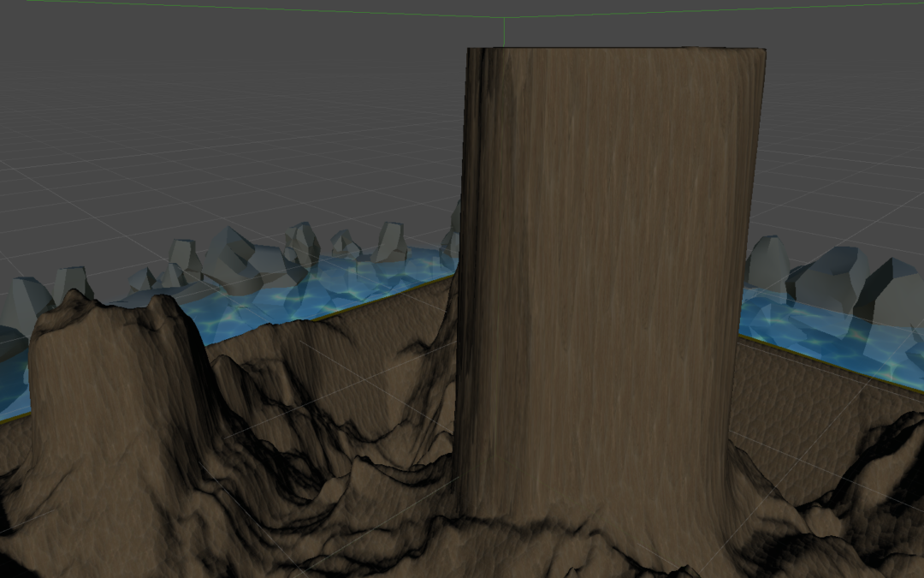Select the tall brown pillar in viewport
The image size is (924, 578).
pos(607,283)
